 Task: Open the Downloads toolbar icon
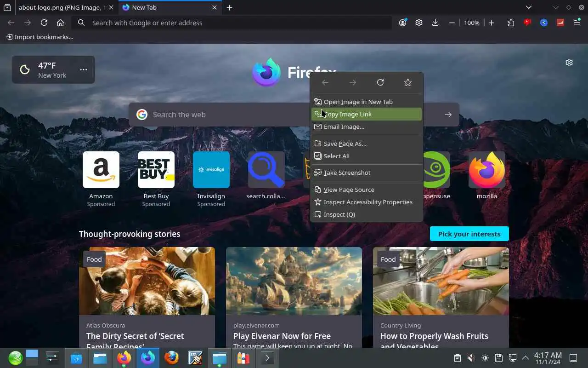(435, 23)
